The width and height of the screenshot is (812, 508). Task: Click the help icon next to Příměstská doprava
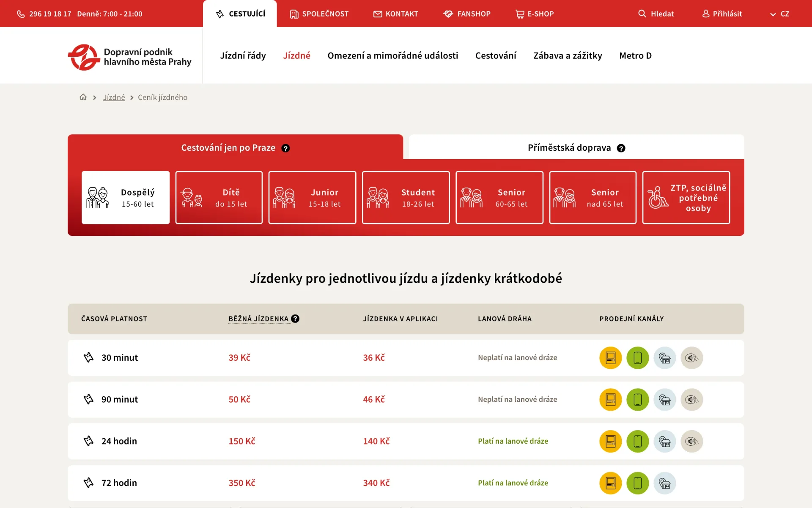(621, 148)
